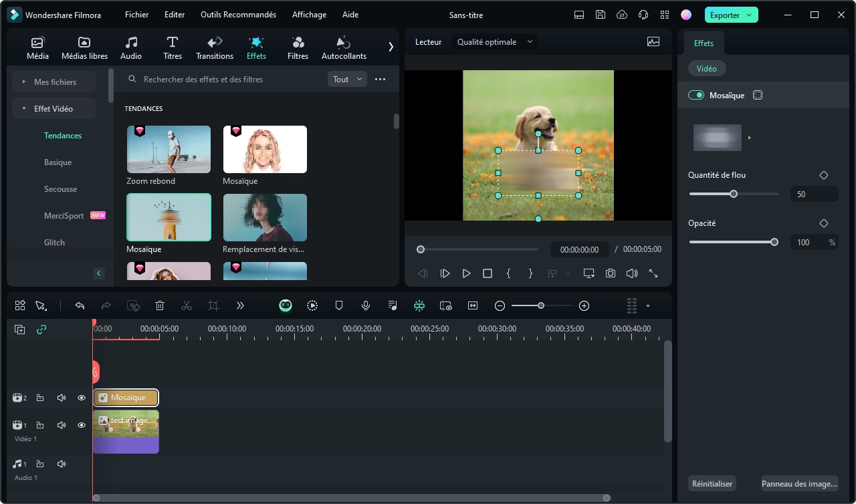856x504 pixels.
Task: Set mark-in point with left brace
Action: click(x=509, y=273)
